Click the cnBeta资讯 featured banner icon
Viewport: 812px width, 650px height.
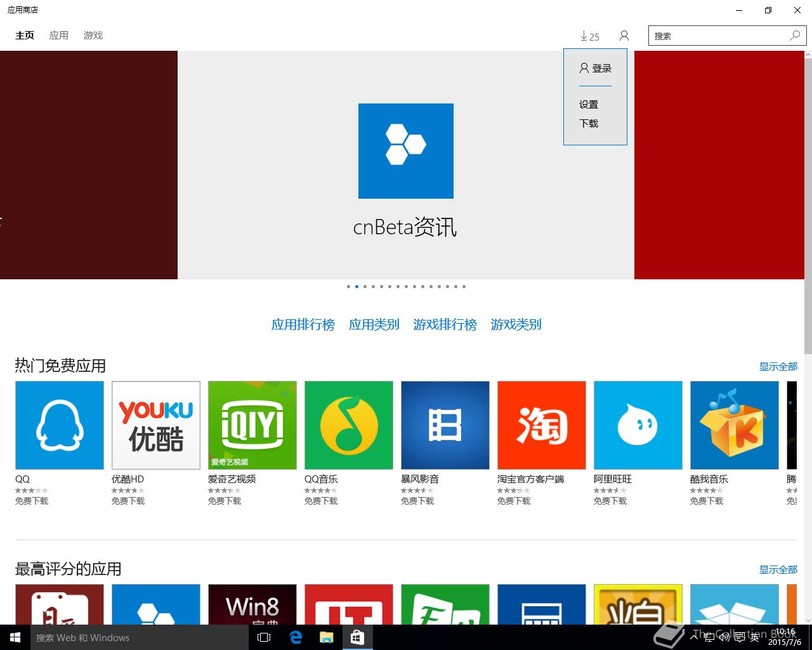pyautogui.click(x=406, y=151)
